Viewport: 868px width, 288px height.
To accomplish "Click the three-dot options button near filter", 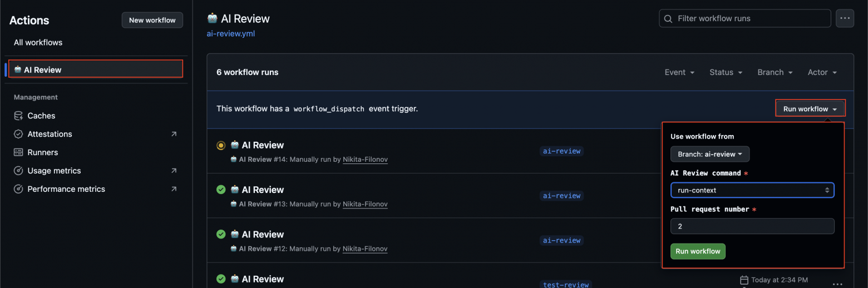I will 845,18.
